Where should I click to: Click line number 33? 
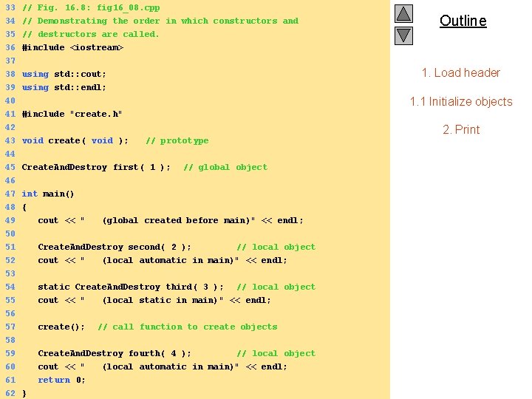click(x=10, y=7)
